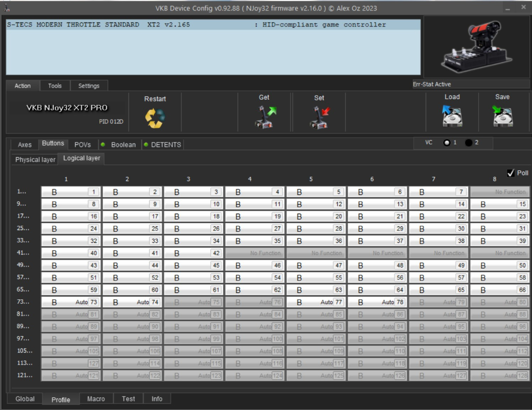532x410 pixels.
Task: Open logical button cell B 1
Action: 71,192
